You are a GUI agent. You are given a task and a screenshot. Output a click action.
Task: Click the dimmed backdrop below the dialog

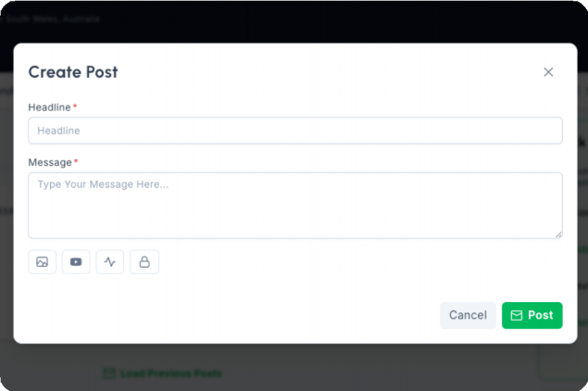tap(370, 369)
